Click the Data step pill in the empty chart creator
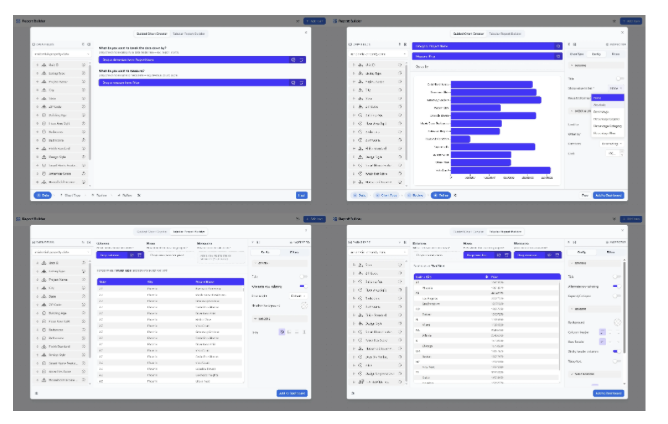 click(43, 196)
